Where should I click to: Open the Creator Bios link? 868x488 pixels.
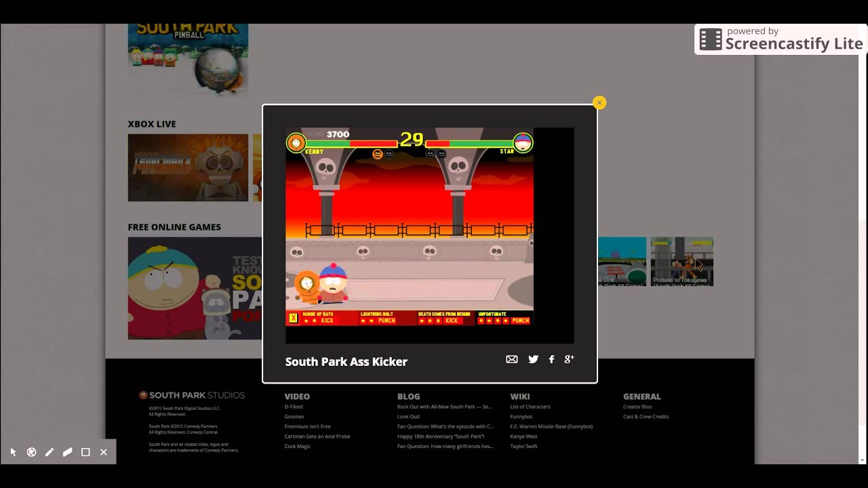click(637, 407)
